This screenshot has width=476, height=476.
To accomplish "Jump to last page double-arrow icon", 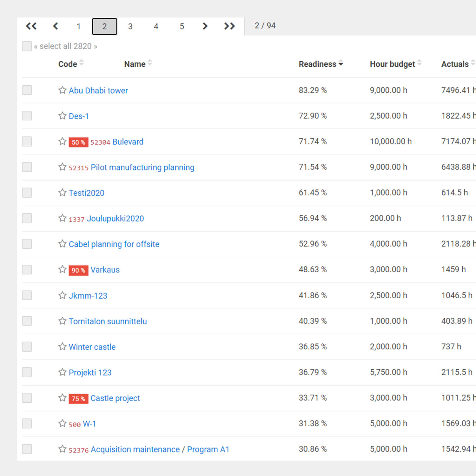I will coord(229,26).
